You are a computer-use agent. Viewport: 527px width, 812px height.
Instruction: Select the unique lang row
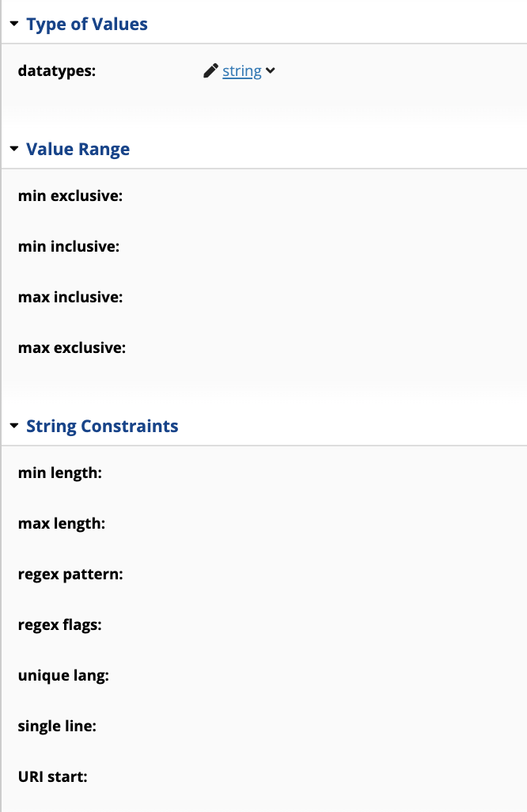coord(264,676)
